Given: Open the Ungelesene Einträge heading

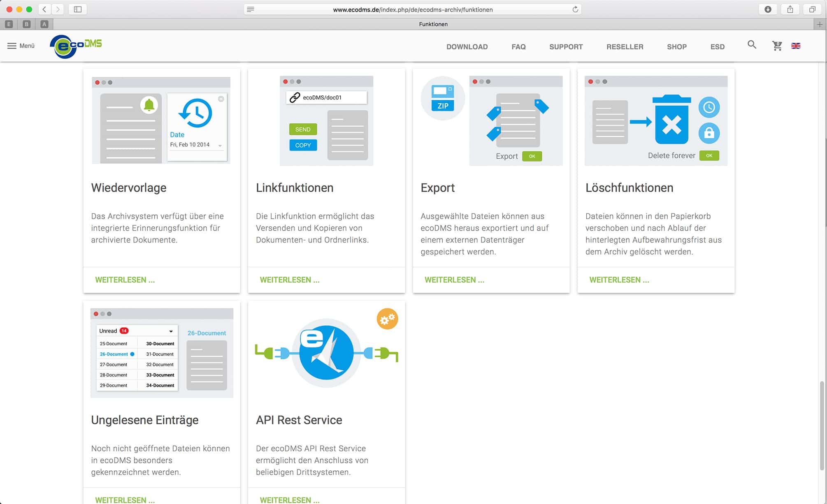Looking at the screenshot, I should 144,420.
